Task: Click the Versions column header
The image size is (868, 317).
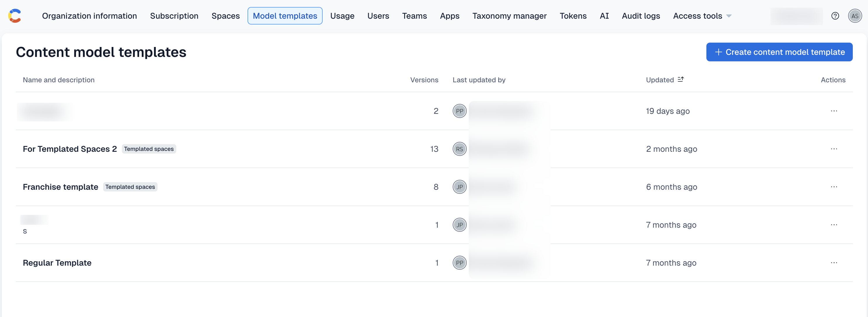Action: [424, 80]
